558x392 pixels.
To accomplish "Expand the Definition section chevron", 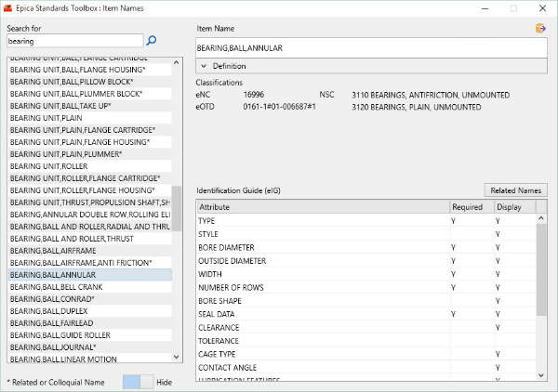I will point(204,66).
